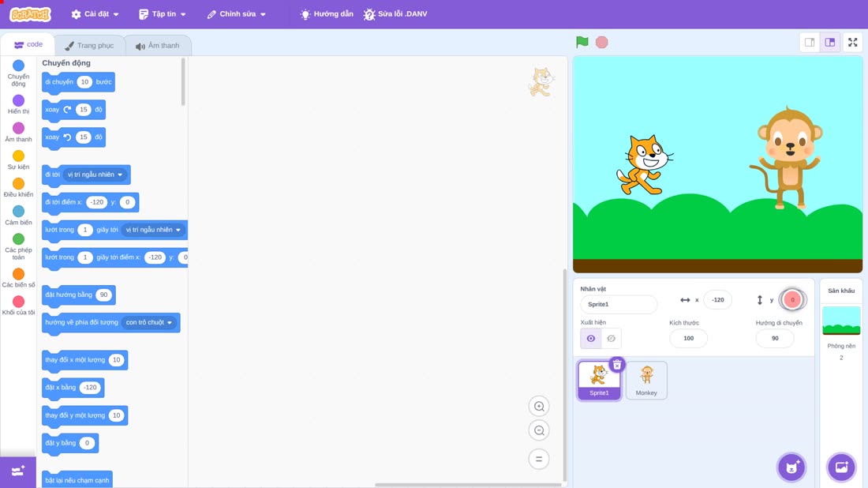Select the Monkey sprite thumbnail
868x488 pixels.
(646, 381)
